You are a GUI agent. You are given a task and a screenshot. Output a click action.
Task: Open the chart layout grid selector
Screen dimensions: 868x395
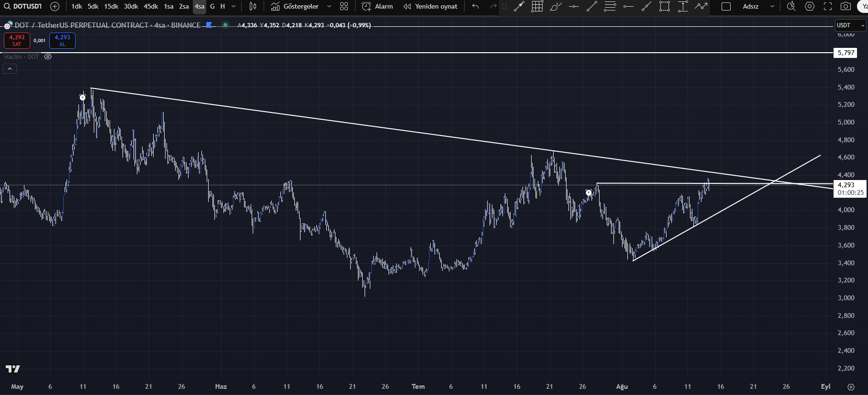tap(344, 6)
